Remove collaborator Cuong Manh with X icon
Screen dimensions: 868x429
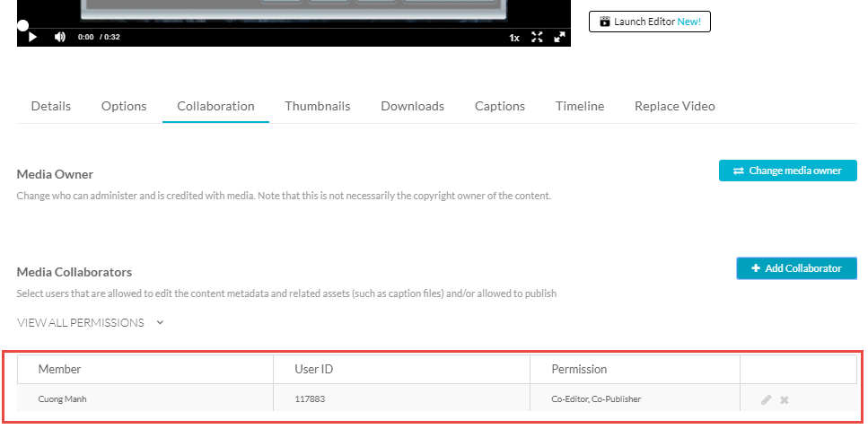point(785,399)
